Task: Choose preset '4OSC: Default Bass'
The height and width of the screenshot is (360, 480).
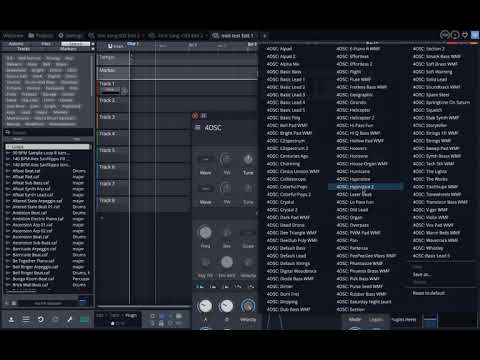Action: 286,248
